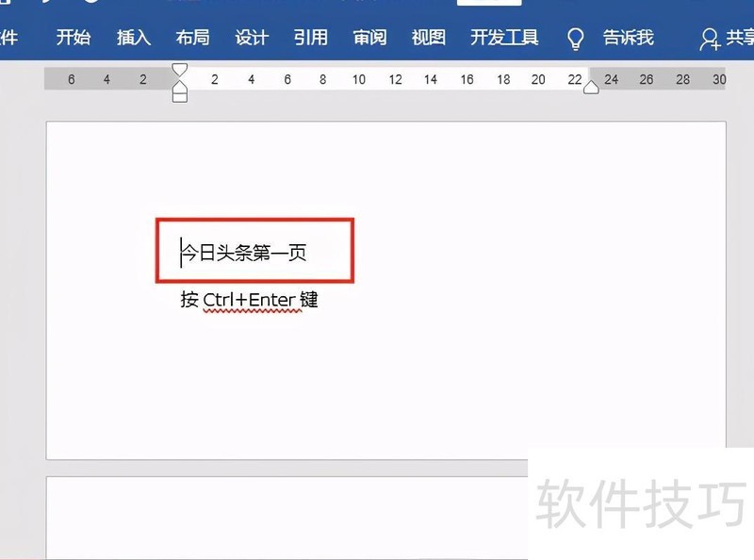754x560 pixels.
Task: Click the ruler number 10
Action: pyautogui.click(x=359, y=79)
